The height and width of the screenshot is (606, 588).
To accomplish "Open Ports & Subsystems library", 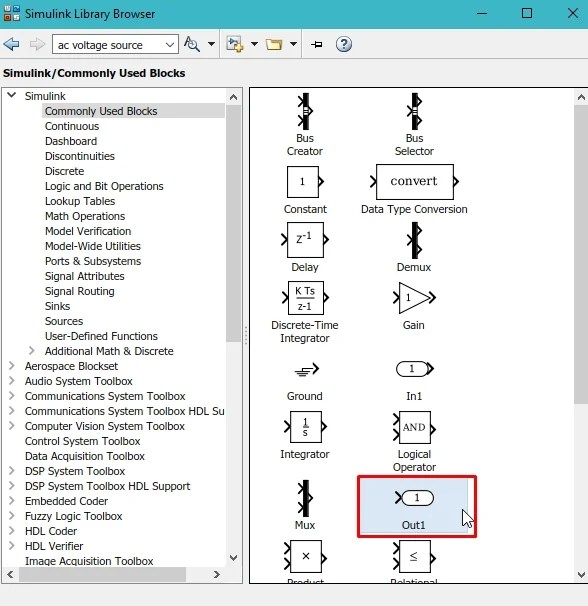I will [x=93, y=261].
